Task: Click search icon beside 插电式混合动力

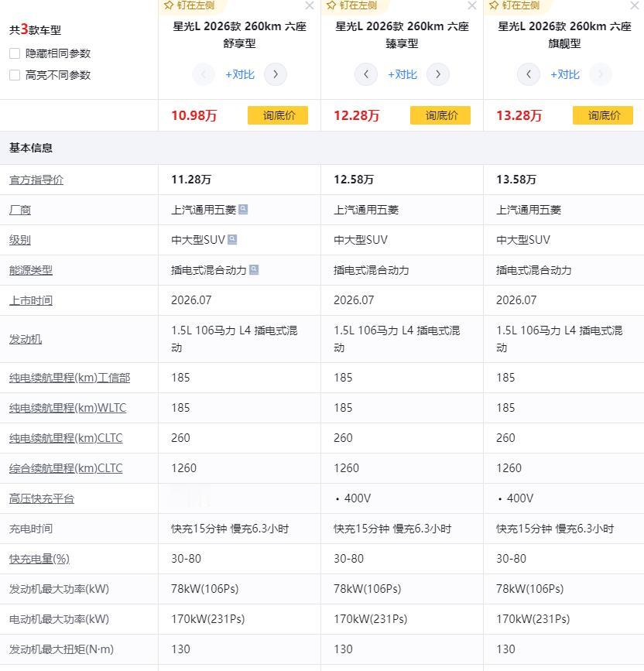Action: tap(254, 269)
